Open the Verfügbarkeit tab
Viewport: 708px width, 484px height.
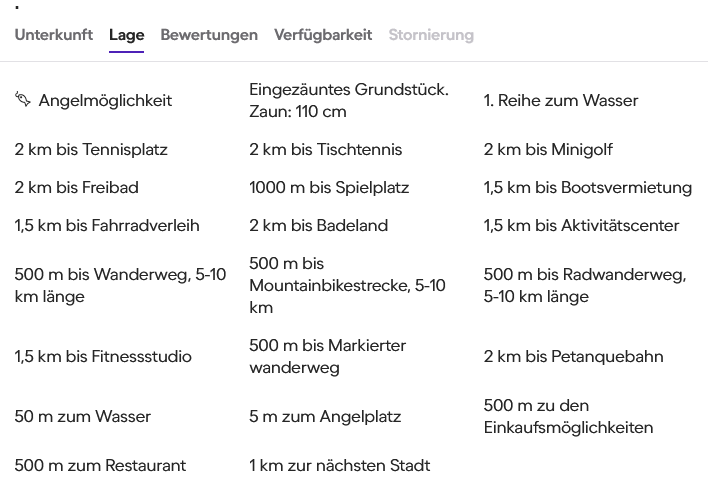point(323,35)
